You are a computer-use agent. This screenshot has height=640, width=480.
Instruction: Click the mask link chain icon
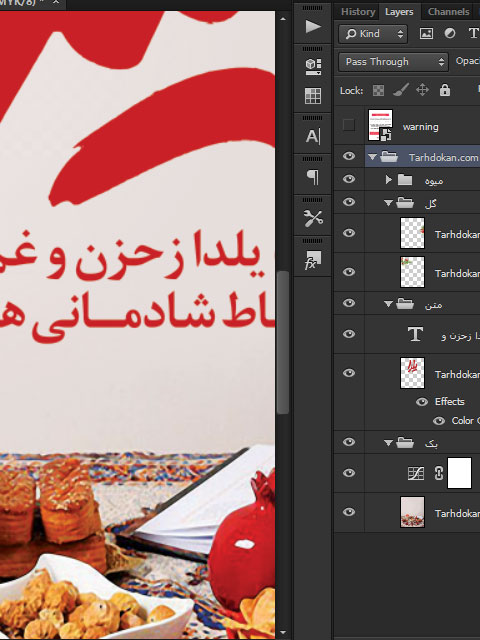439,473
